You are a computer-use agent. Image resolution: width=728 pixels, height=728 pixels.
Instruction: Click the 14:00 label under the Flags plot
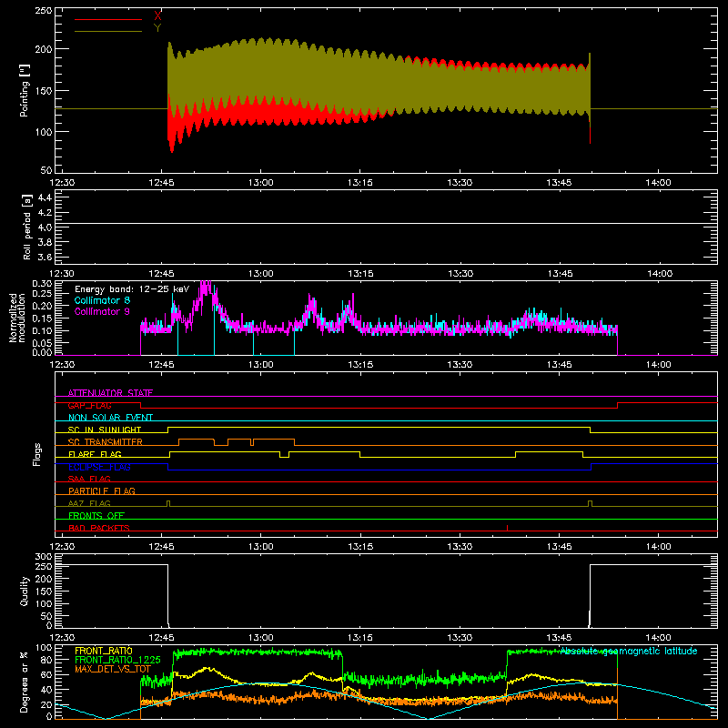pyautogui.click(x=658, y=547)
